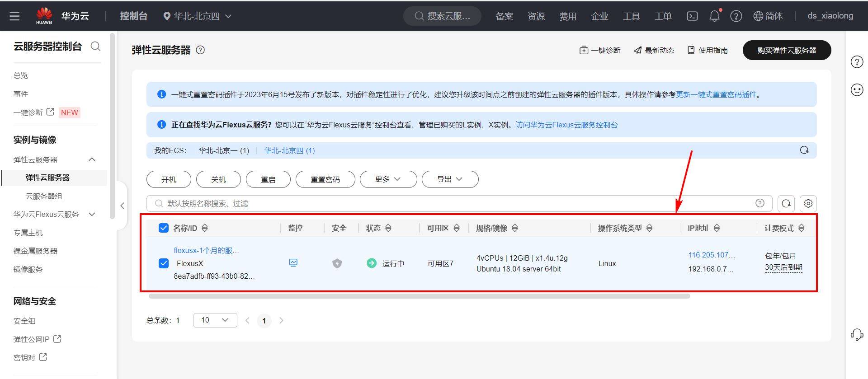This screenshot has width=868, height=379.
Task: Click the 购买弹性云服务器 button
Action: point(787,50)
